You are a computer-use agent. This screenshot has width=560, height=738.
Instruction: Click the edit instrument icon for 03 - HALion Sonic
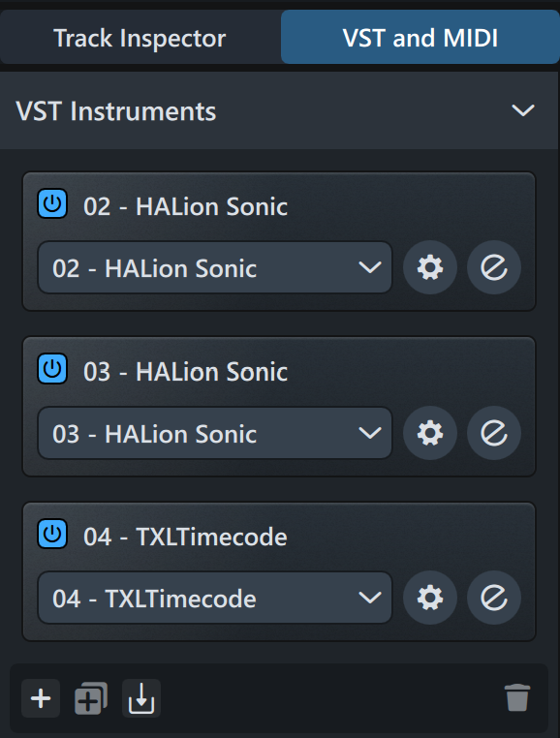pos(493,433)
